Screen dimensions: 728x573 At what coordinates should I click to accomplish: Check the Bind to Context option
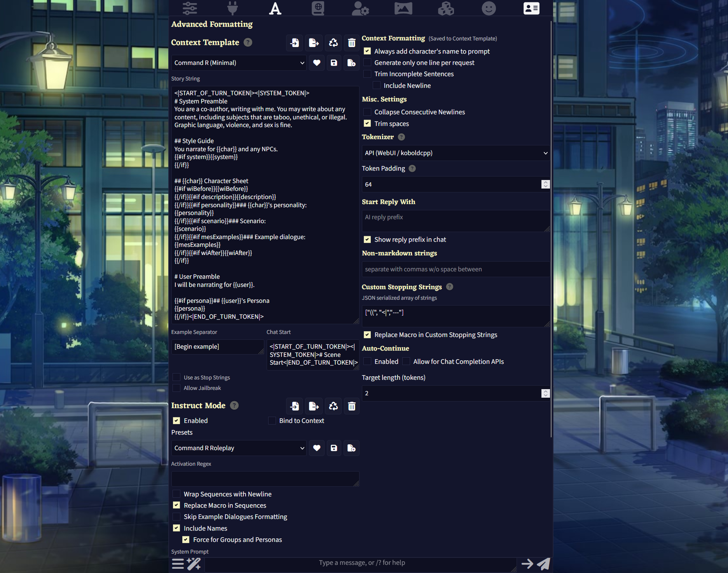click(x=272, y=421)
